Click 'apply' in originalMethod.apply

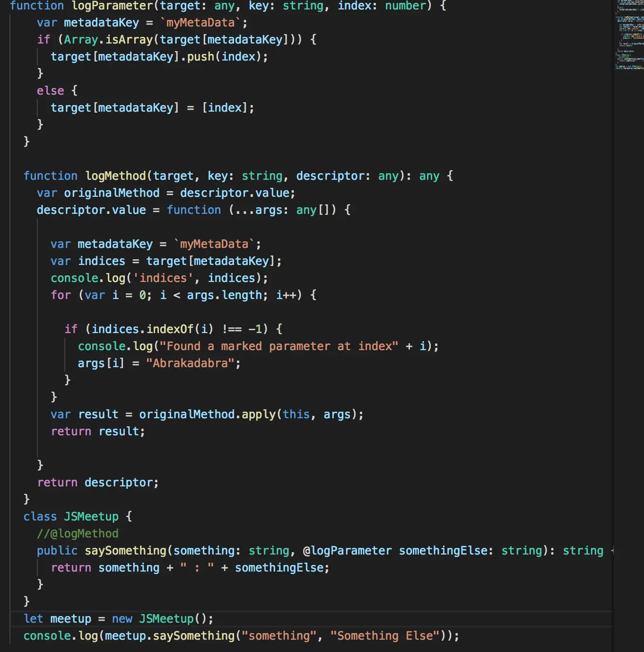coord(259,414)
